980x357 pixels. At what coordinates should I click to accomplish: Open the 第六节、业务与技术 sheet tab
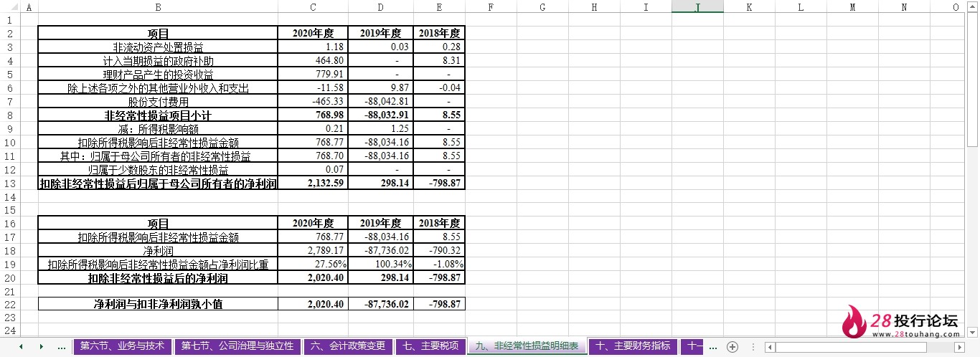tap(122, 346)
